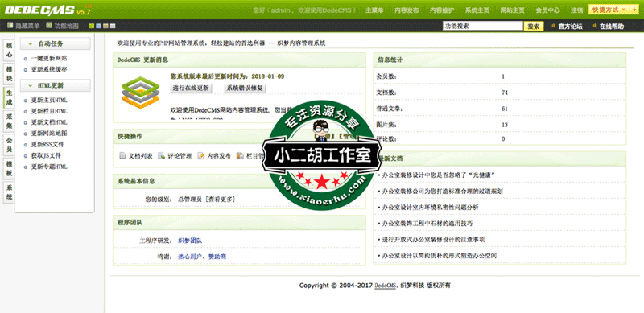Click the 隐藏菜单 hide menu icon
The width and height of the screenshot is (644, 313).
tap(10, 26)
